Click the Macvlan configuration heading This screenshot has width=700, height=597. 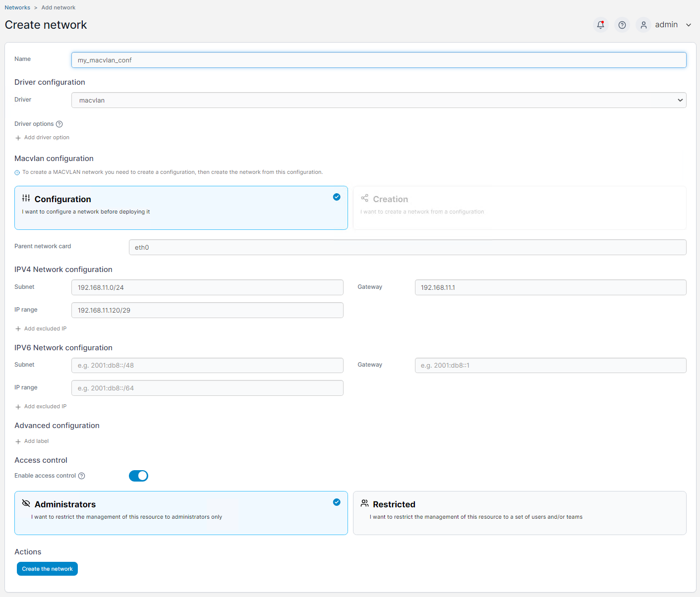[54, 159]
